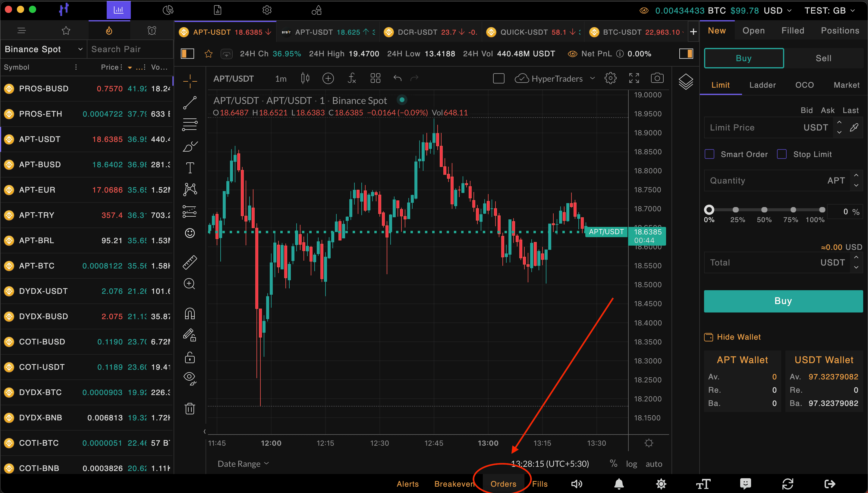This screenshot has width=868, height=493.
Task: Click the Sell side button
Action: click(x=823, y=58)
